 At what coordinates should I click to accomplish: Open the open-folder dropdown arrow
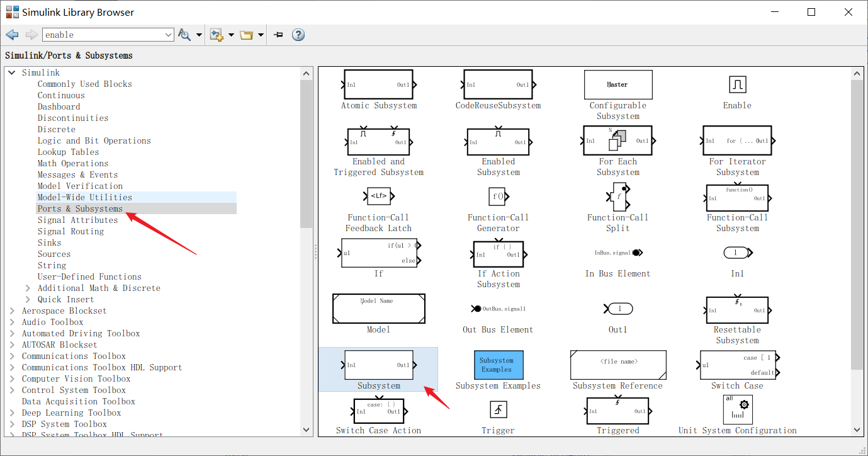point(260,35)
